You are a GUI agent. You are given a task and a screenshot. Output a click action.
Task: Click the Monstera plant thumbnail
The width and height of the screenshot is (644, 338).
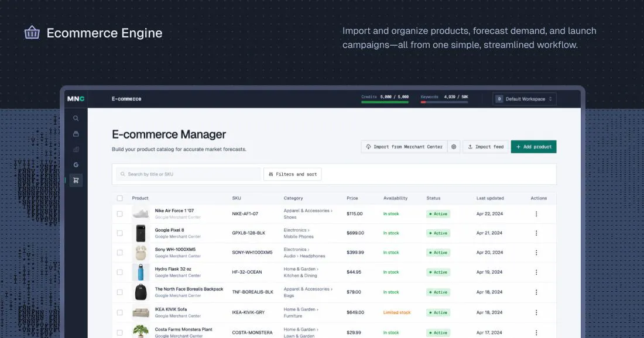[141, 332]
